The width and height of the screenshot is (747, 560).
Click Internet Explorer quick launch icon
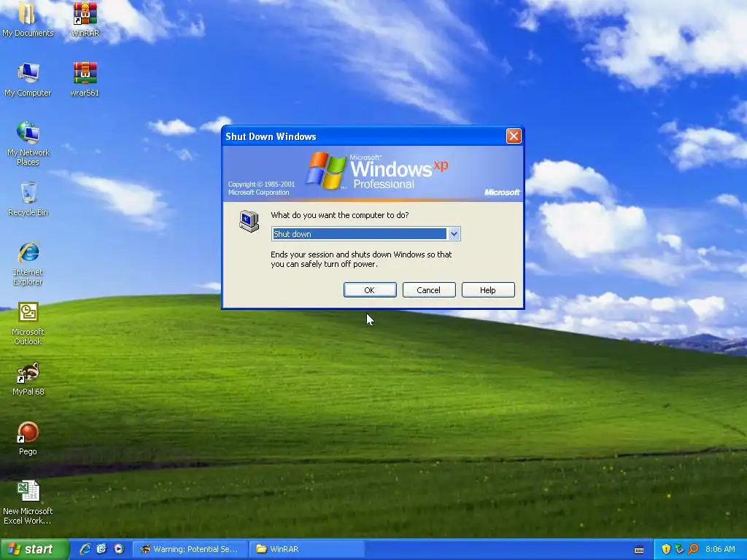point(85,549)
